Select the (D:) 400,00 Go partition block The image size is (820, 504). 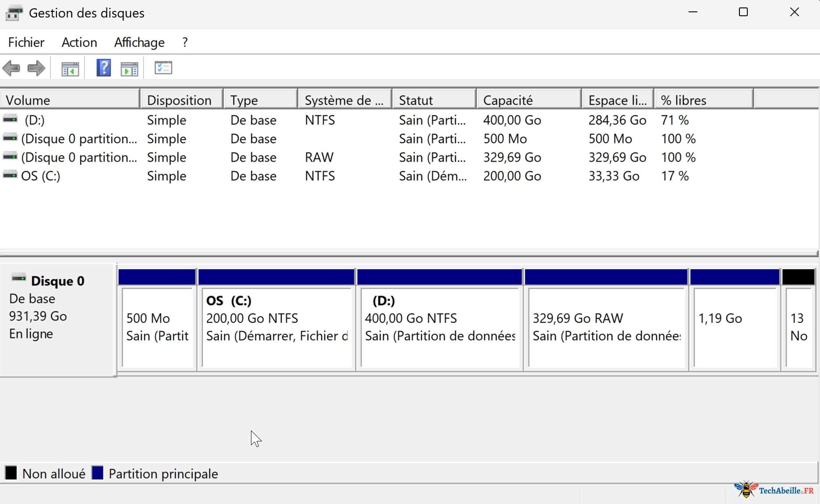pos(439,326)
